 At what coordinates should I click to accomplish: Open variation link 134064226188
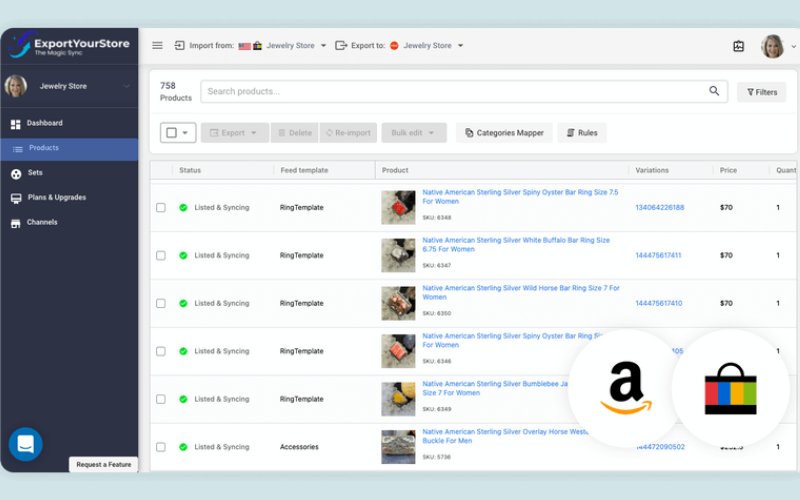pos(659,208)
